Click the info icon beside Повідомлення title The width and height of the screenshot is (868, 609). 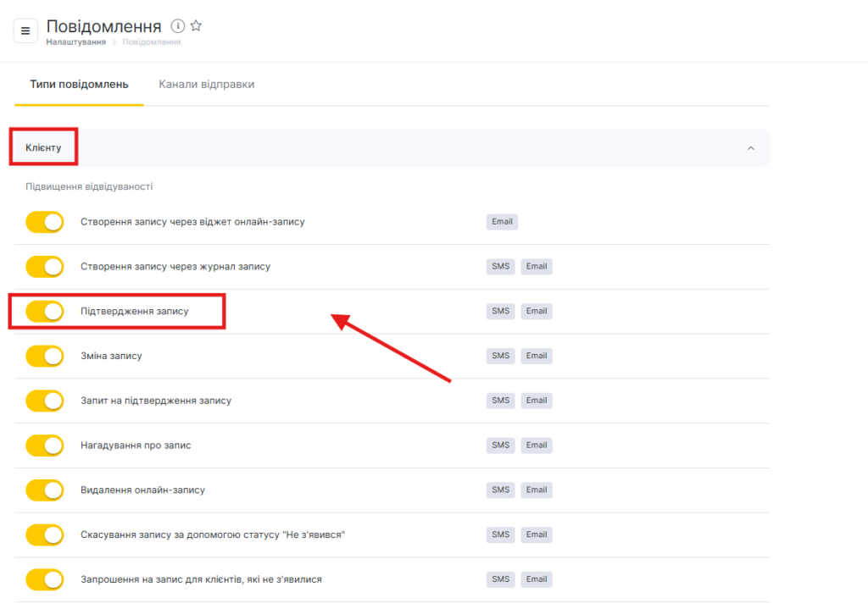(x=178, y=26)
